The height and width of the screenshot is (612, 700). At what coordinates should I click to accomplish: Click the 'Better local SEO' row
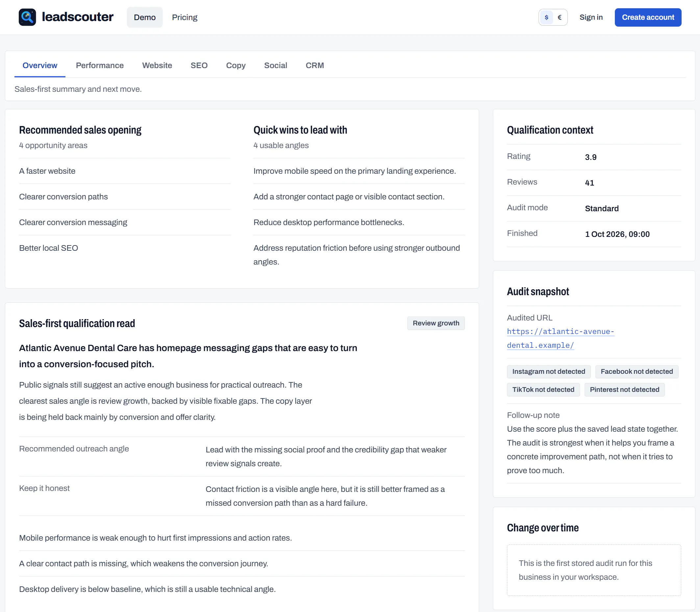point(125,248)
